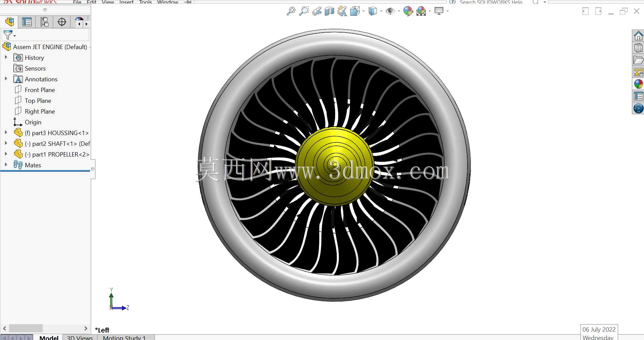Expand the History folder
This screenshot has height=340, width=644.
[6, 57]
